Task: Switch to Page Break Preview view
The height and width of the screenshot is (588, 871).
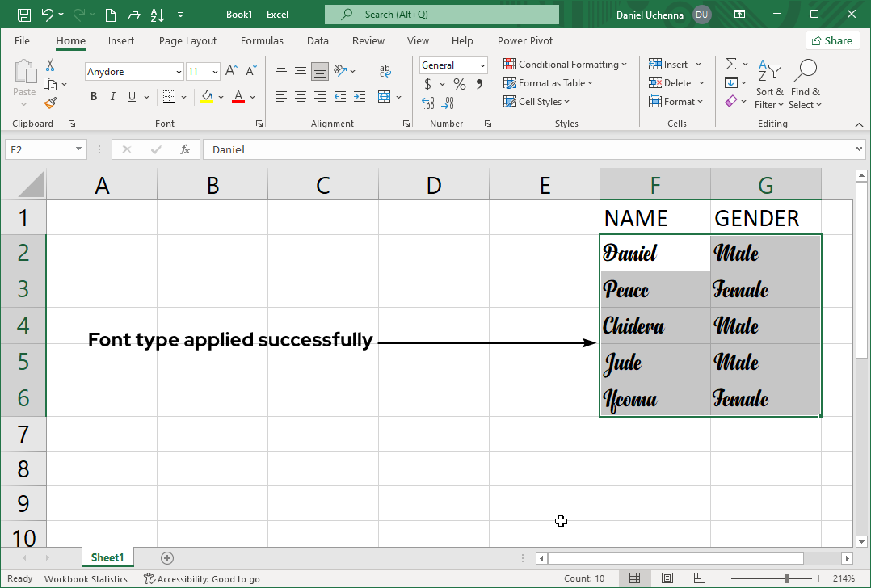Action: 699,578
